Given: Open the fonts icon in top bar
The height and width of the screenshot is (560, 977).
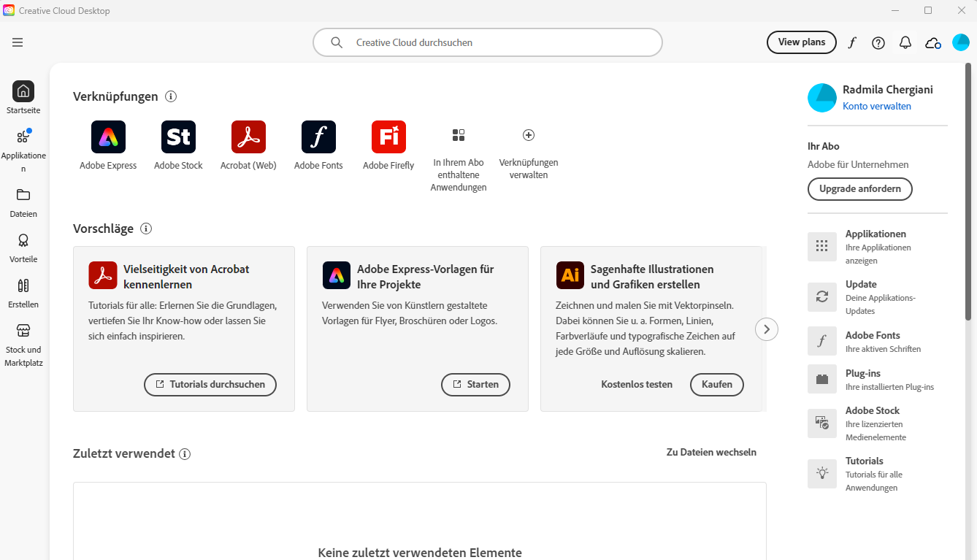Looking at the screenshot, I should click(x=851, y=42).
